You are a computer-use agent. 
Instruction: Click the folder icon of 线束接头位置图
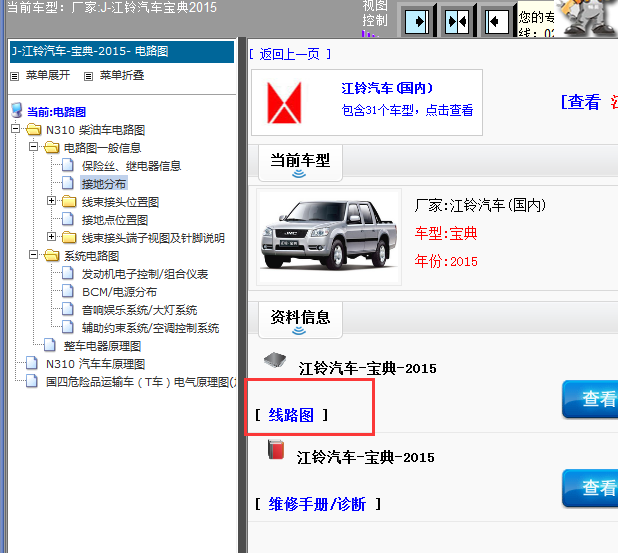point(69,201)
